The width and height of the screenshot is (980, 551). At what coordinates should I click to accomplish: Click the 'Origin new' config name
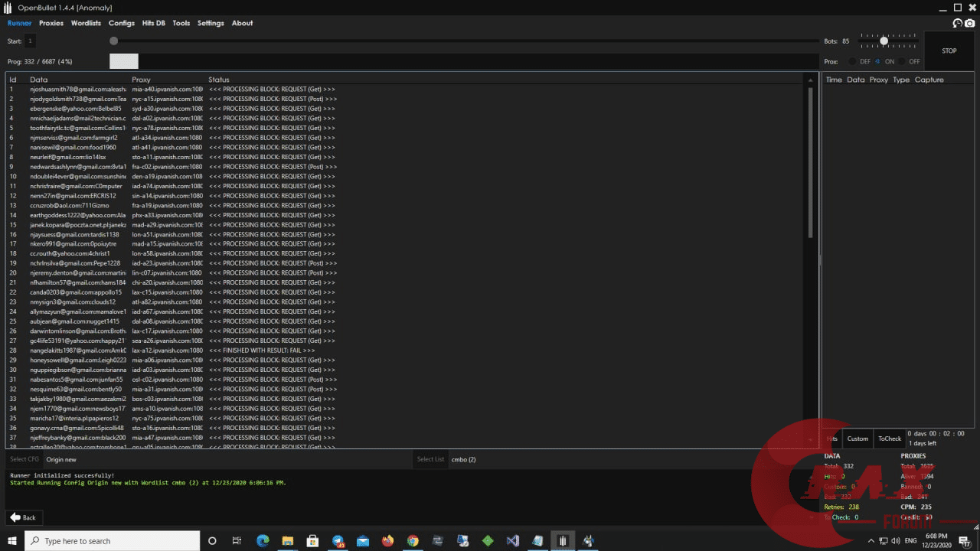point(61,459)
